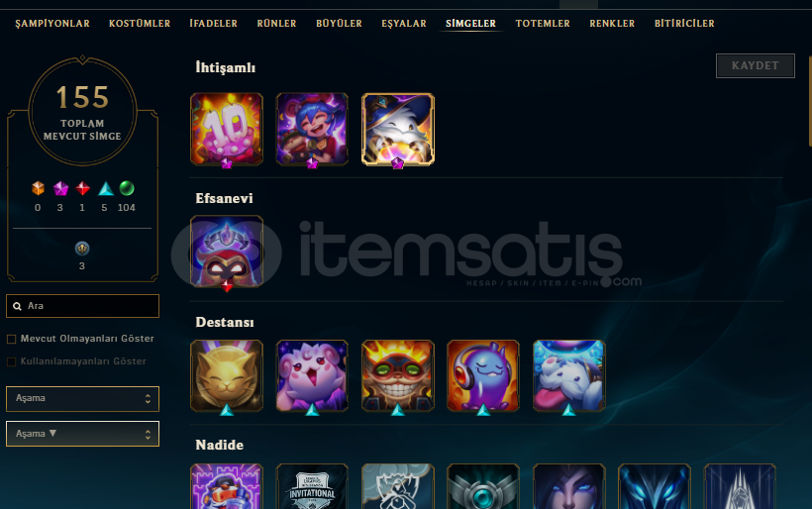This screenshot has width=812, height=509.
Task: Pick the grinning goggles Ziggs icon
Action: 398,375
